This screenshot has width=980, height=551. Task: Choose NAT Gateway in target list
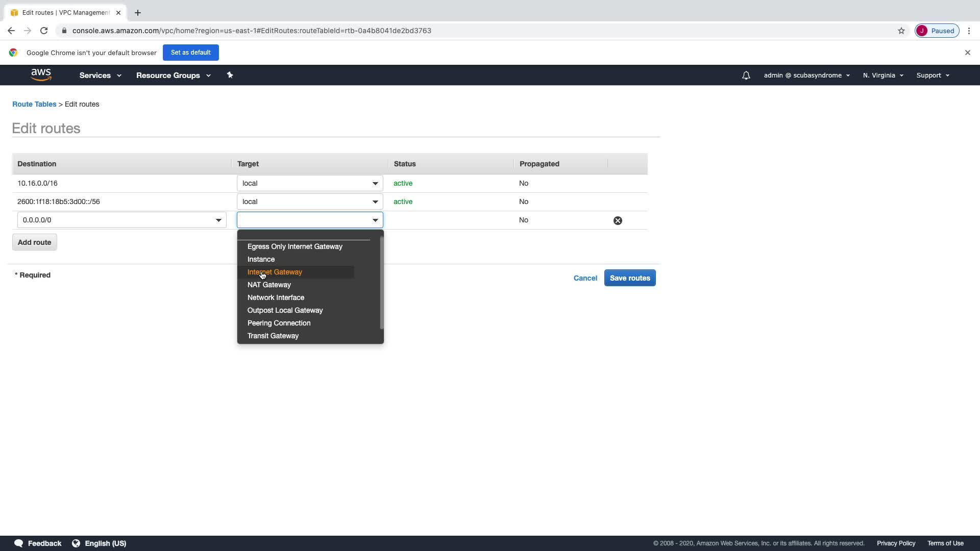pos(269,285)
